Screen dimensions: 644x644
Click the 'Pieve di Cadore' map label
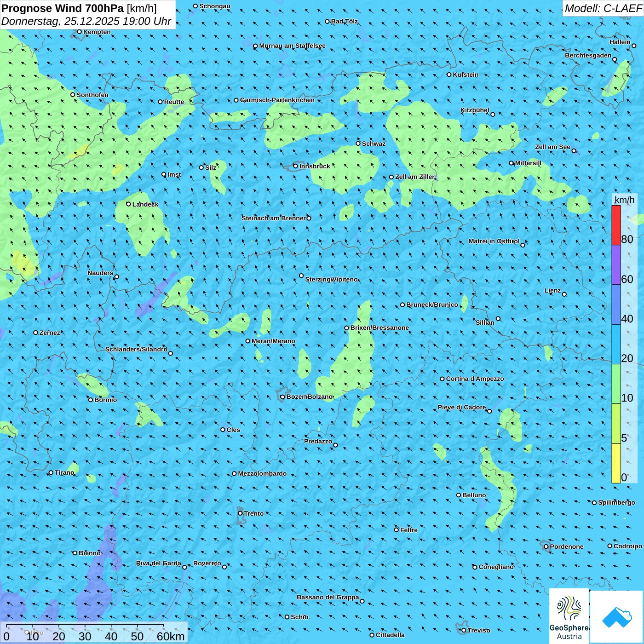coord(462,407)
